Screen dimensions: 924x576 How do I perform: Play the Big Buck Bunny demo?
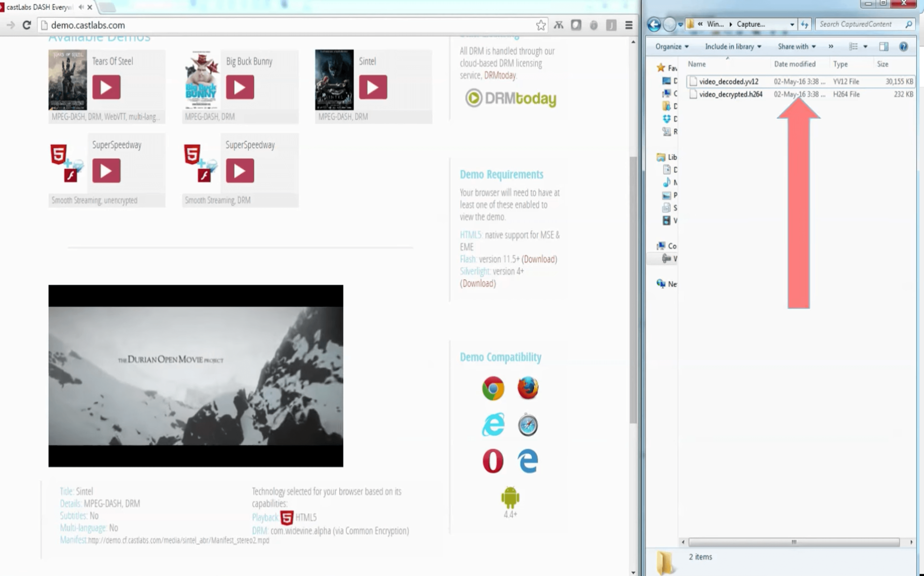click(240, 87)
